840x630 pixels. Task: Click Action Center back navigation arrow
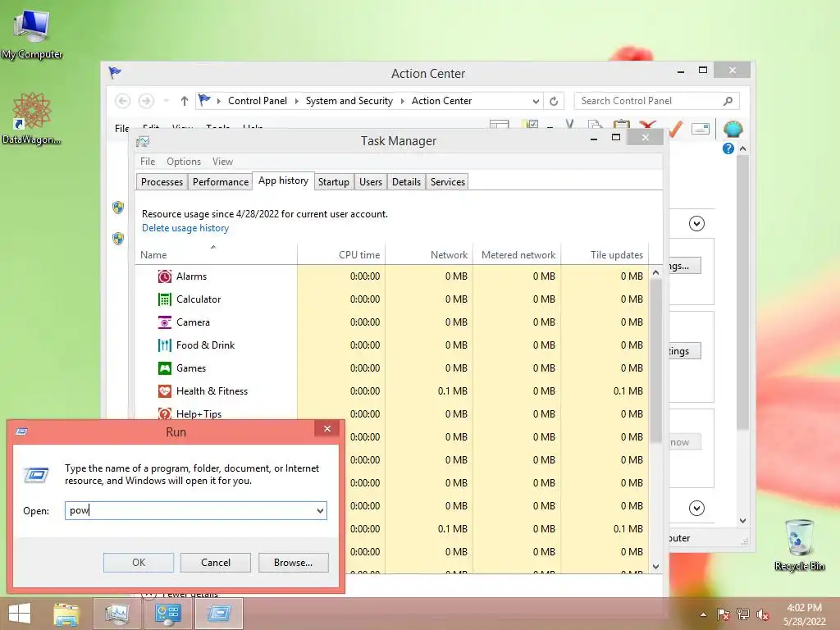point(123,101)
